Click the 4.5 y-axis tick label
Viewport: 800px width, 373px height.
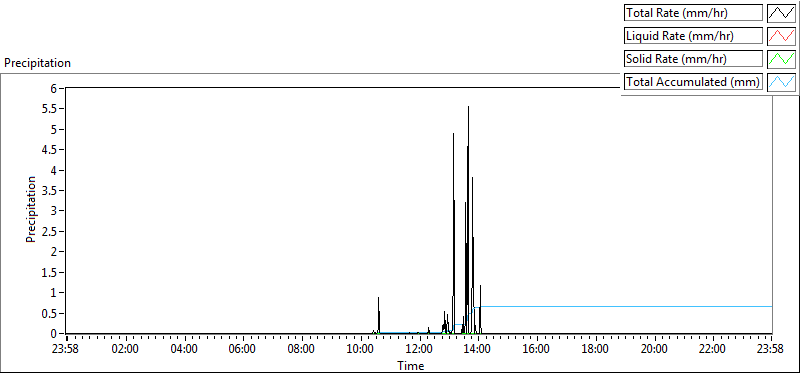(48, 149)
